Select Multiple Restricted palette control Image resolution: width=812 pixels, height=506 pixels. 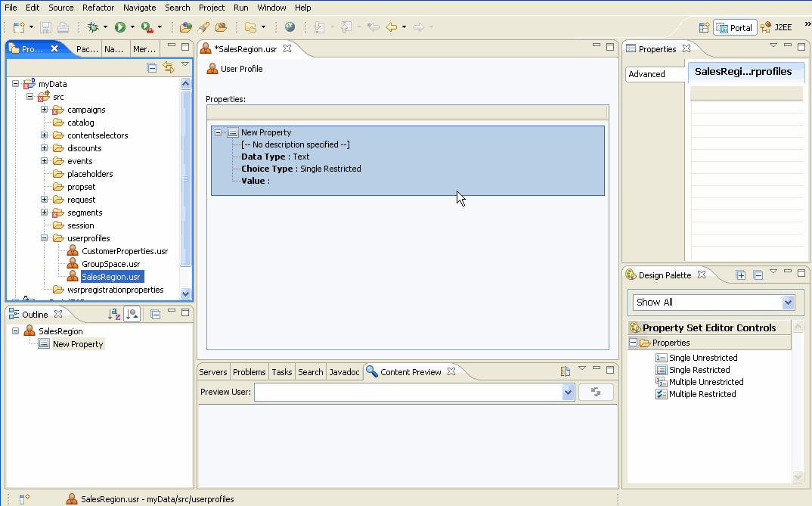tap(696, 394)
